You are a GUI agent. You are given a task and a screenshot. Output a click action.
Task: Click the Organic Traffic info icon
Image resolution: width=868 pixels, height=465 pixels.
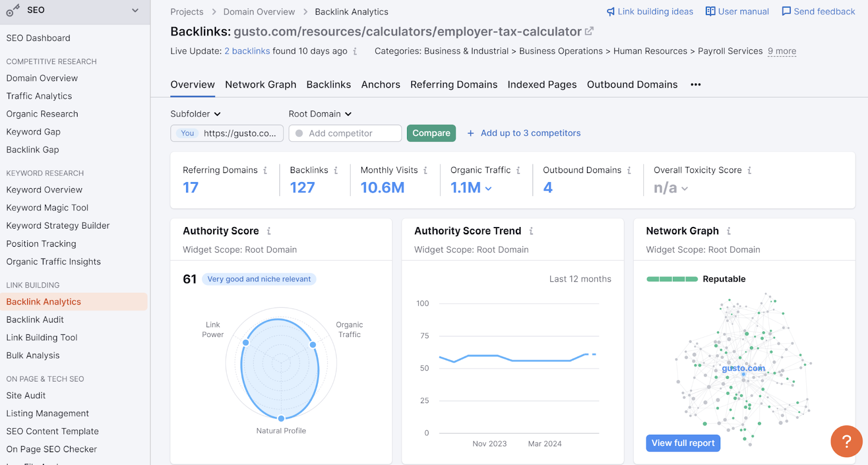pos(518,170)
